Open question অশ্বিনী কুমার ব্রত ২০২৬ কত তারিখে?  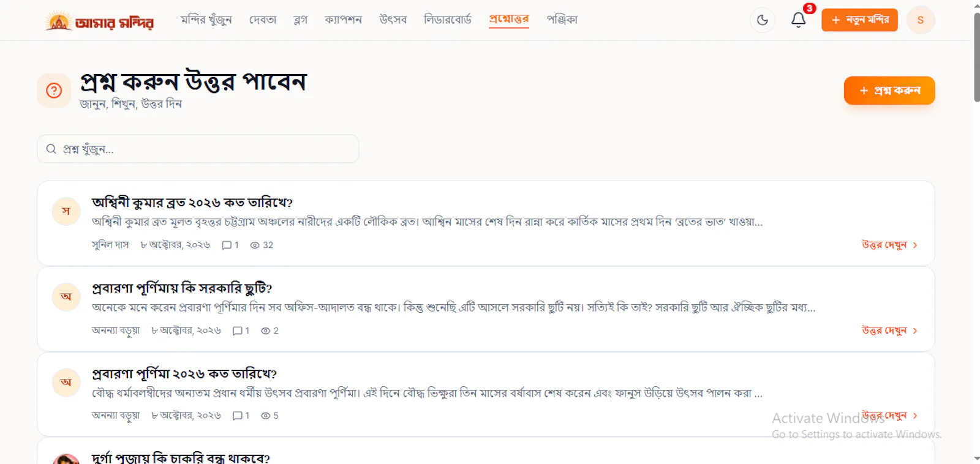[x=192, y=203]
